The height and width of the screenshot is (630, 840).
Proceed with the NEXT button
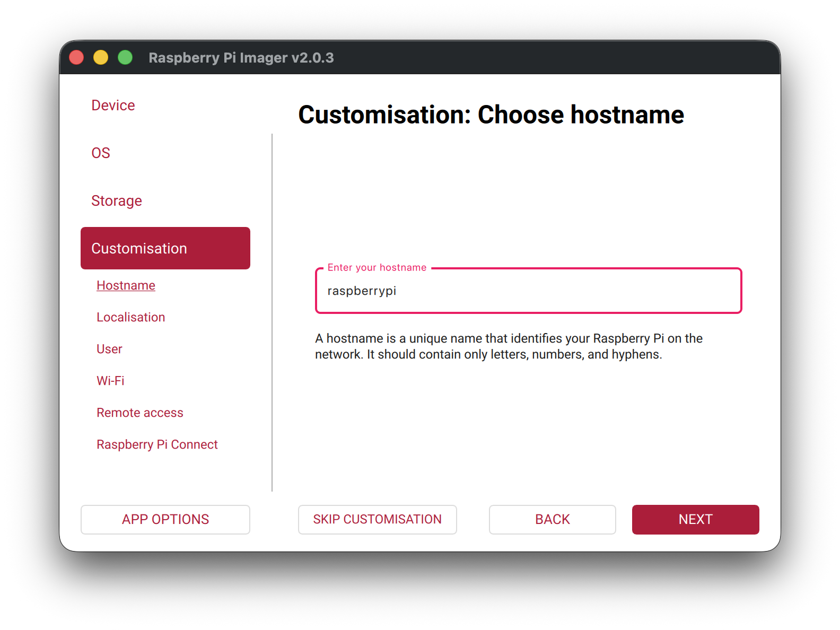(x=695, y=519)
